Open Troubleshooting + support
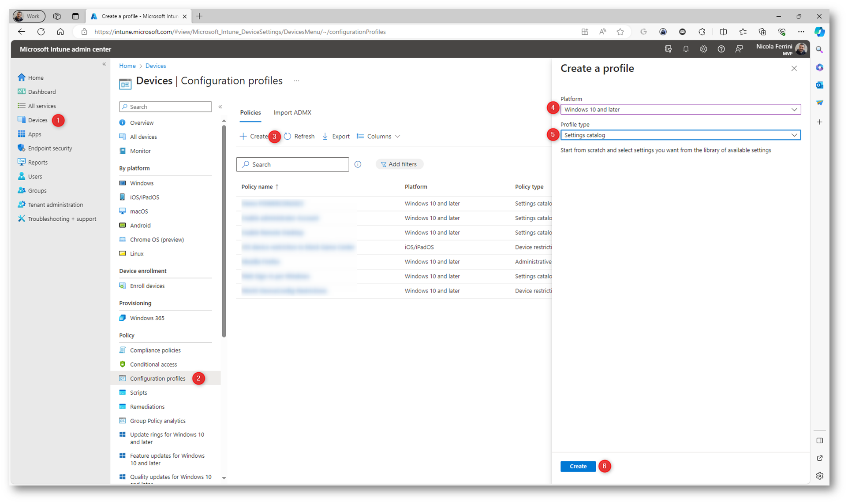The image size is (848, 504). pos(57,219)
